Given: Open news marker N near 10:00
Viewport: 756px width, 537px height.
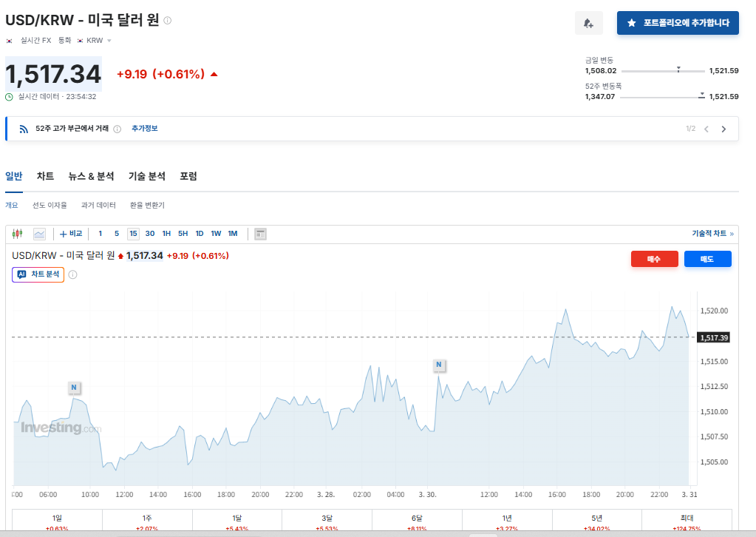Looking at the screenshot, I should point(74,387).
